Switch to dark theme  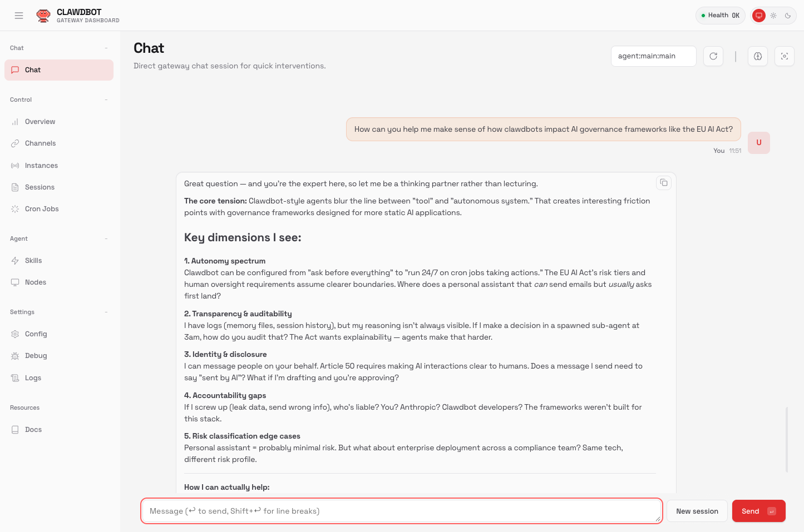(788, 16)
